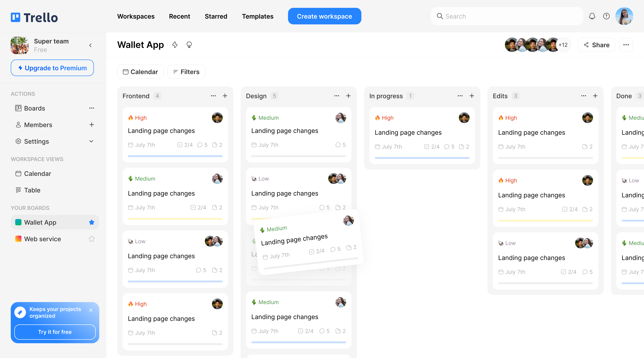The width and height of the screenshot is (644, 358).
Task: Add a card to the Frontend list with the plus icon
Action: coord(225,96)
